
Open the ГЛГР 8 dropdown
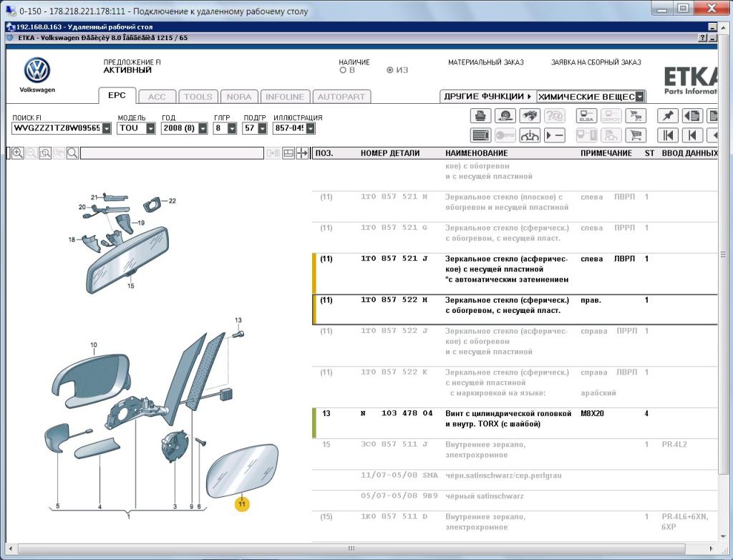click(232, 128)
